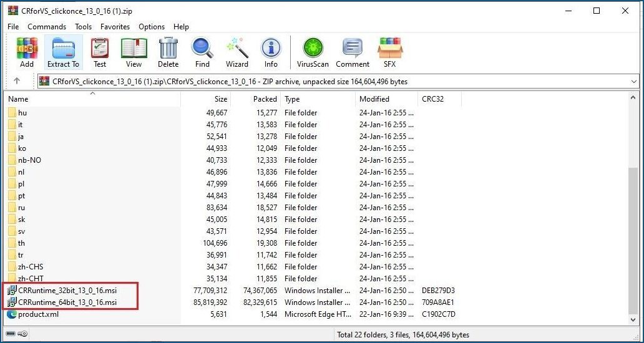This screenshot has height=343, width=644.
Task: Select the hu folder icon
Action: pyautogui.click(x=12, y=112)
